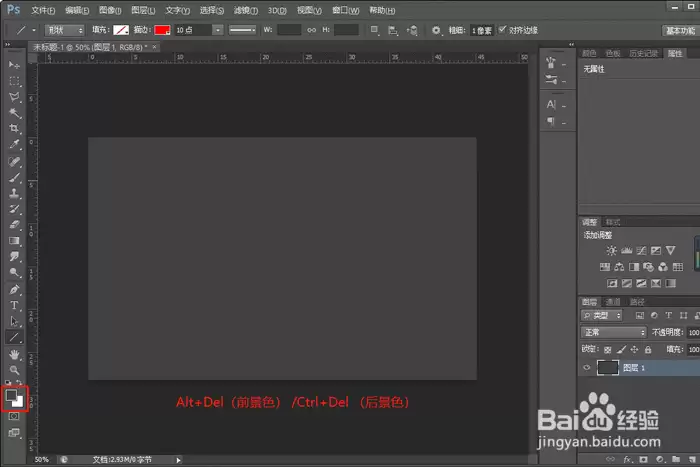Screen dimensions: 700x467
Task: Toggle the 对齐边缘 checkbox
Action: tap(502, 29)
